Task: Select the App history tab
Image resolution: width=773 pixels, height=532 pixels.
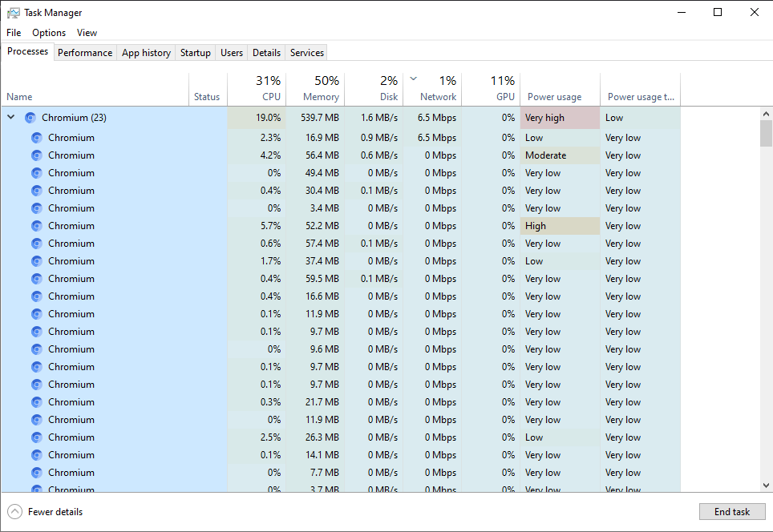Action: [145, 52]
